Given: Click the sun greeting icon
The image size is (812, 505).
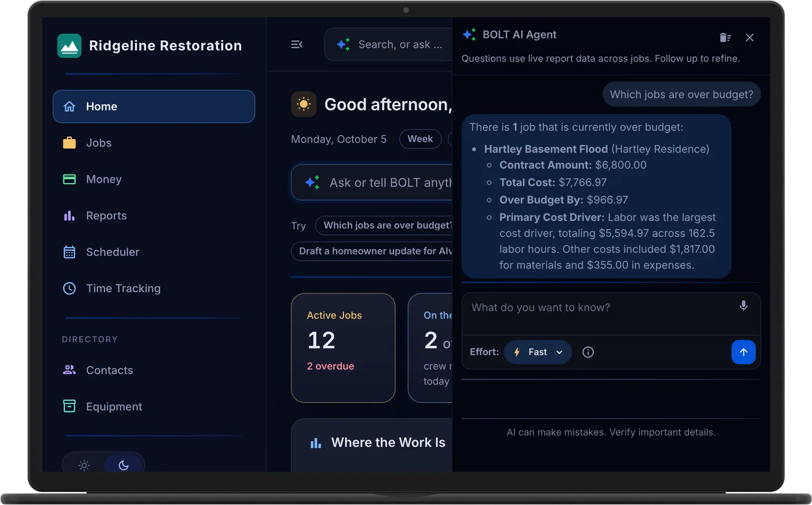Looking at the screenshot, I should [x=304, y=104].
